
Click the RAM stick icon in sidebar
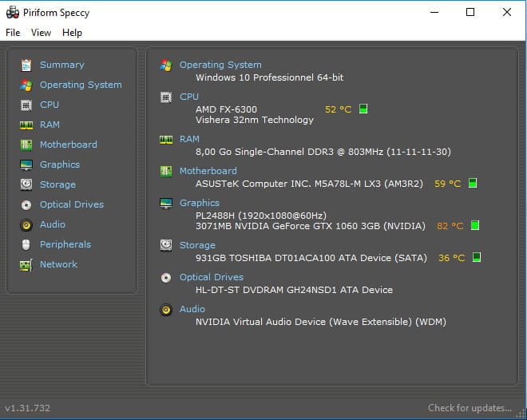(26, 125)
